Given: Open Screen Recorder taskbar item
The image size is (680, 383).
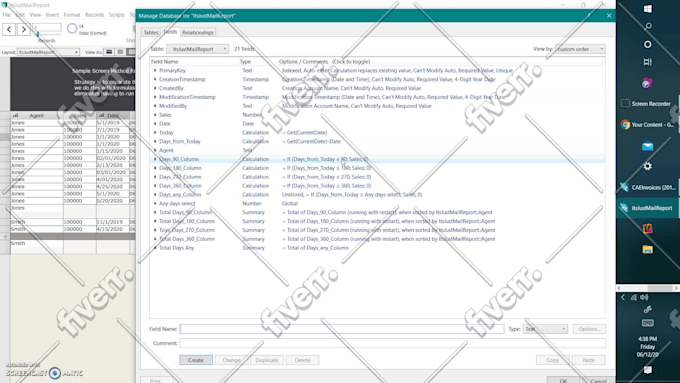Looking at the screenshot, I should click(647, 104).
